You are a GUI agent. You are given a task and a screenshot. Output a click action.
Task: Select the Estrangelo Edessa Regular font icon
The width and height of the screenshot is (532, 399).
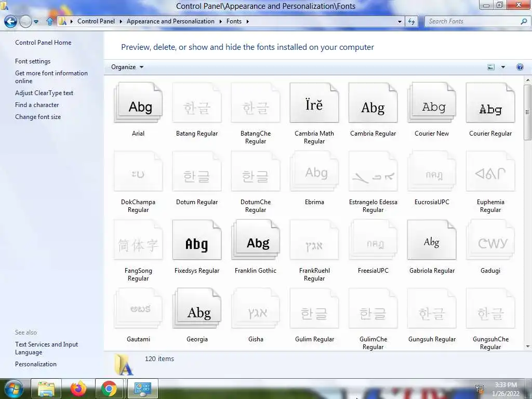click(x=373, y=171)
